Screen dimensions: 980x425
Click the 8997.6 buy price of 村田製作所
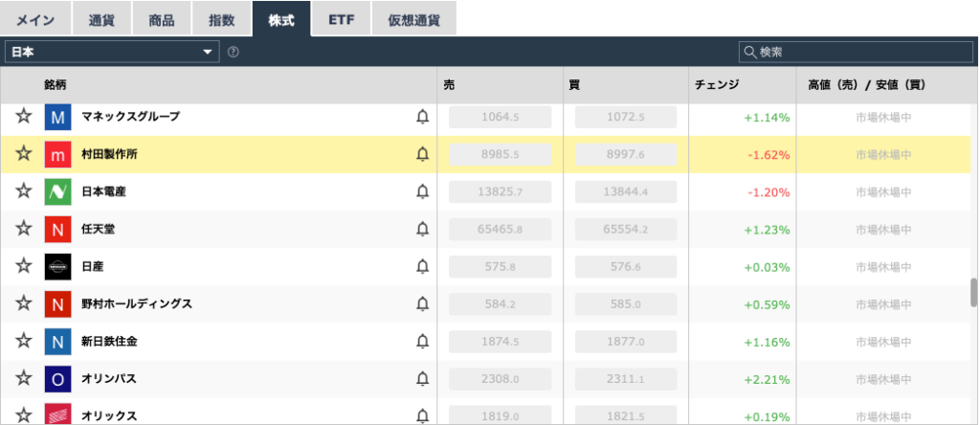(x=626, y=154)
